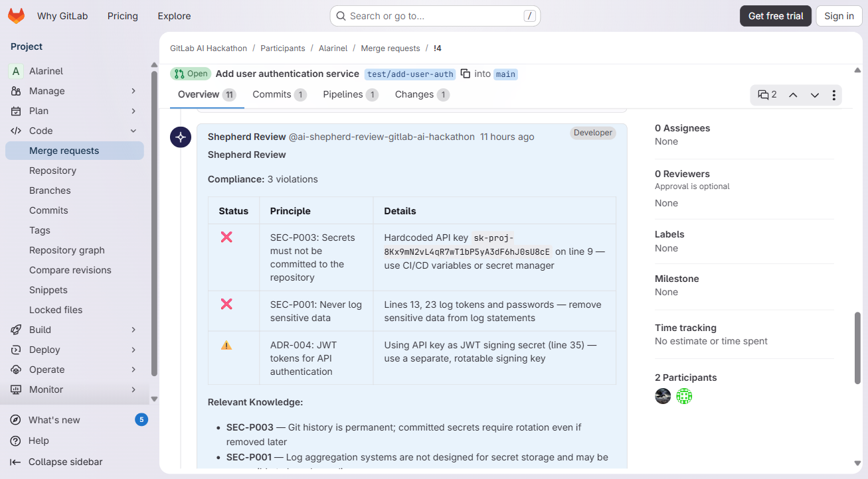This screenshot has width=868, height=479.
Task: Click the Alarinel project letter avatar
Action: click(16, 71)
